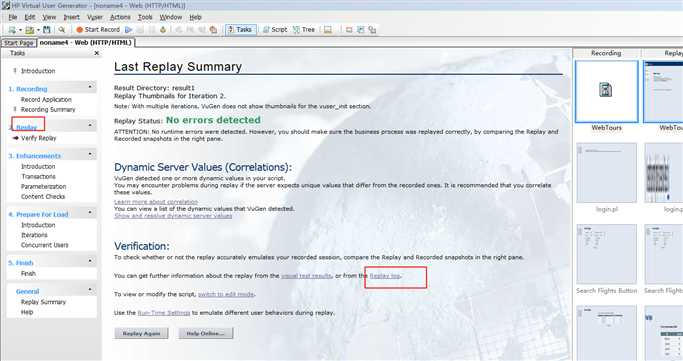Click the Help Online... button
This screenshot has width=683, height=361.
tap(206, 333)
